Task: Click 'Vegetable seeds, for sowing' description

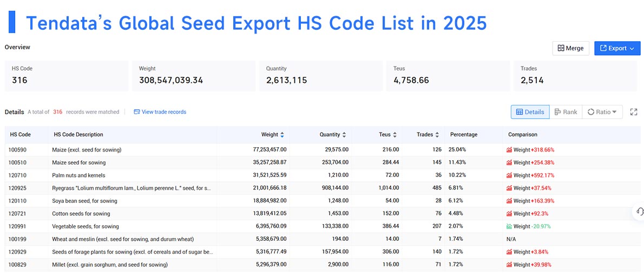Action: (86, 226)
